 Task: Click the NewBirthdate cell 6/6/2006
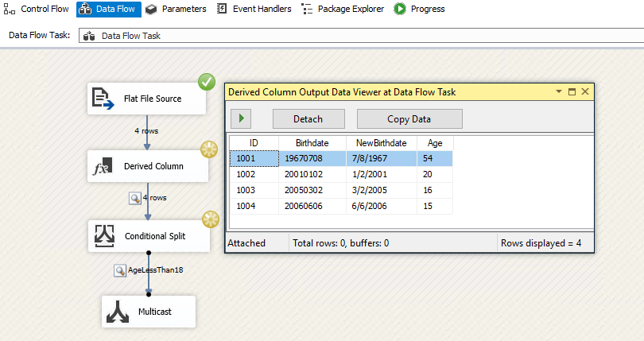[x=381, y=206]
